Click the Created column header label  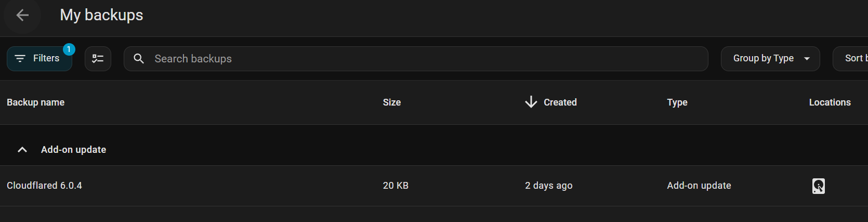(560, 102)
